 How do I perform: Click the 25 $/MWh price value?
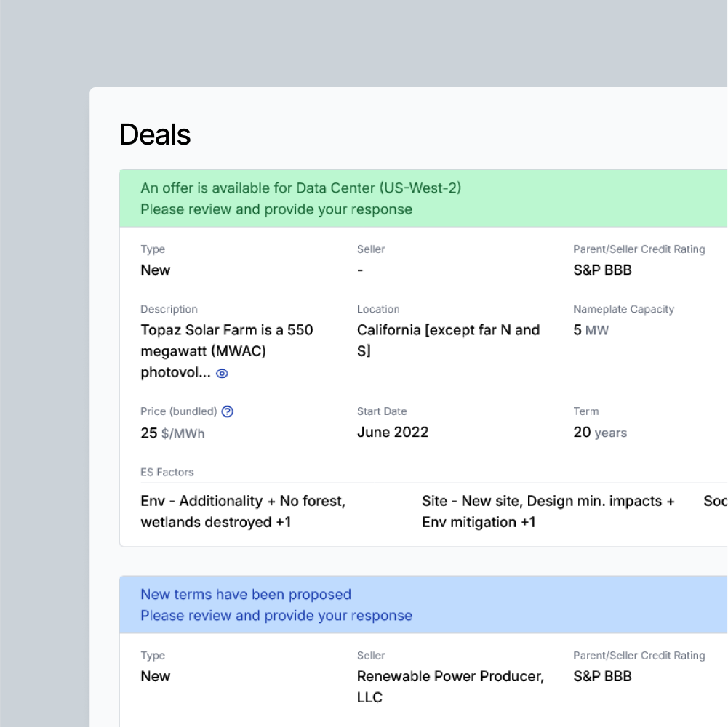[172, 433]
